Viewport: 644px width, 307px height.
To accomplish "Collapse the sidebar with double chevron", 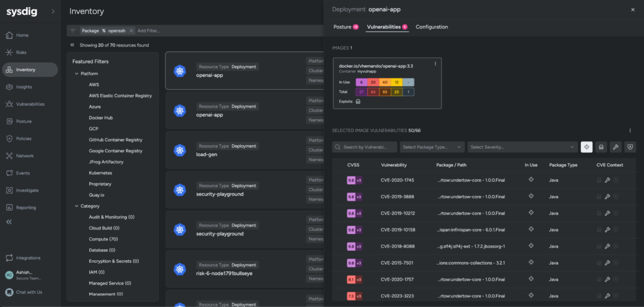I will (9, 222).
